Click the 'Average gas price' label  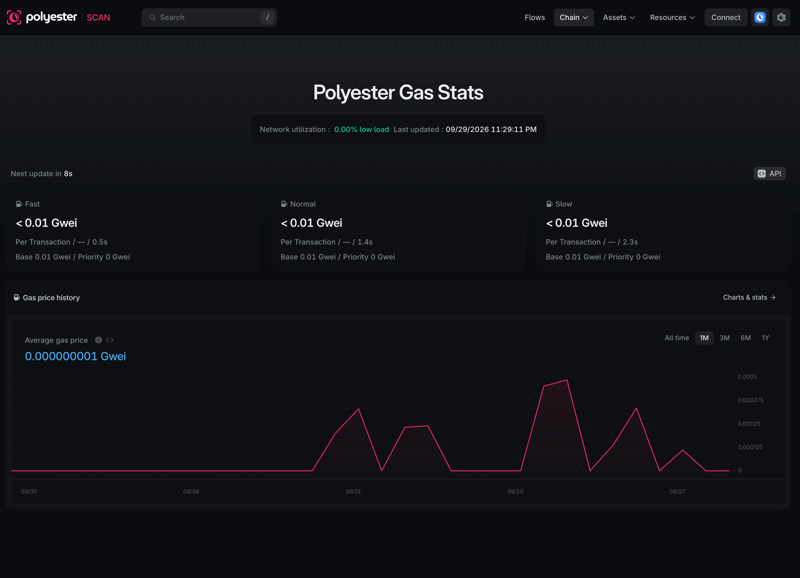tap(56, 340)
